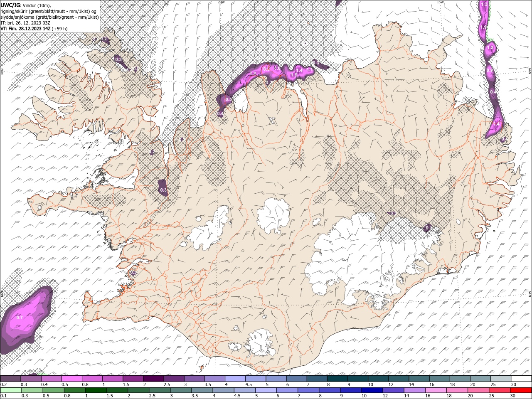This screenshot has height=399, width=532.
Task: Click the palest green swatch labeled 0.1
Action: 11,390
